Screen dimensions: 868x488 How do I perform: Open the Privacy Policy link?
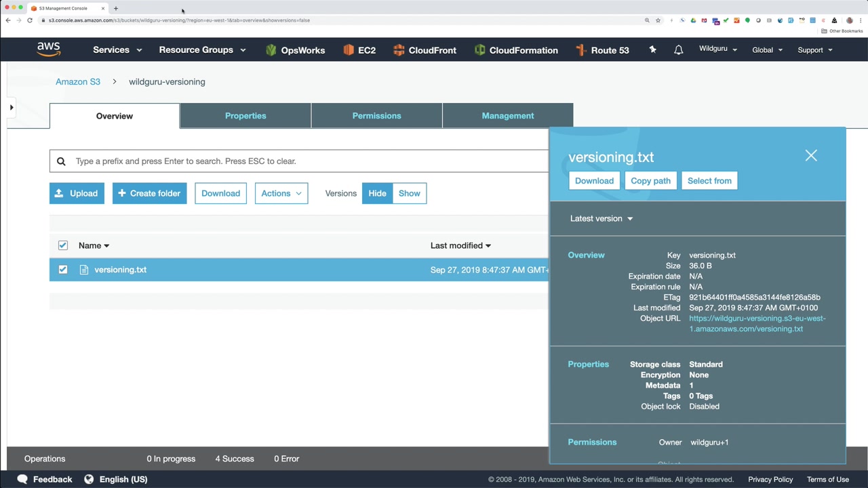[770, 479]
